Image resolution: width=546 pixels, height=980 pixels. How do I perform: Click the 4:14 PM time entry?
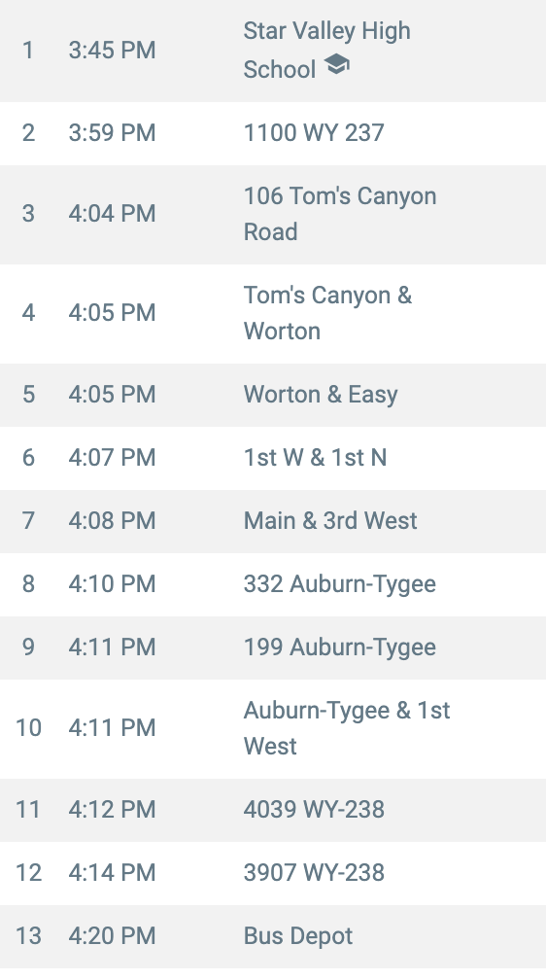coord(112,873)
